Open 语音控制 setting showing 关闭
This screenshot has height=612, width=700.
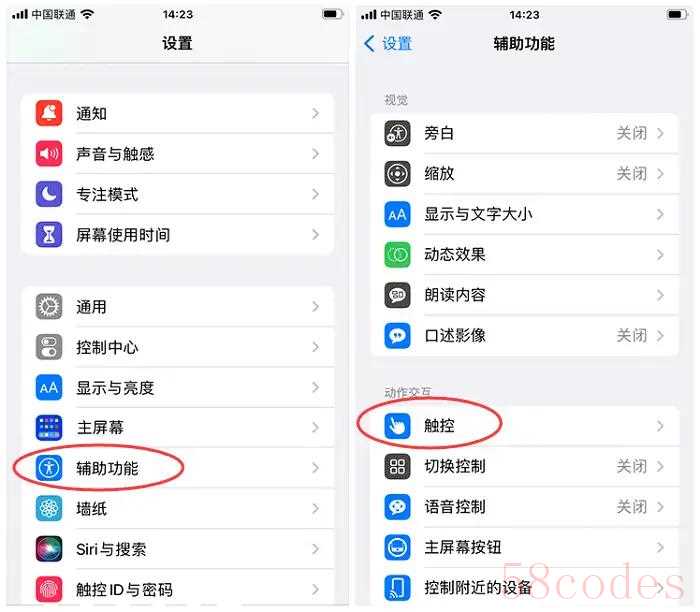(x=525, y=507)
